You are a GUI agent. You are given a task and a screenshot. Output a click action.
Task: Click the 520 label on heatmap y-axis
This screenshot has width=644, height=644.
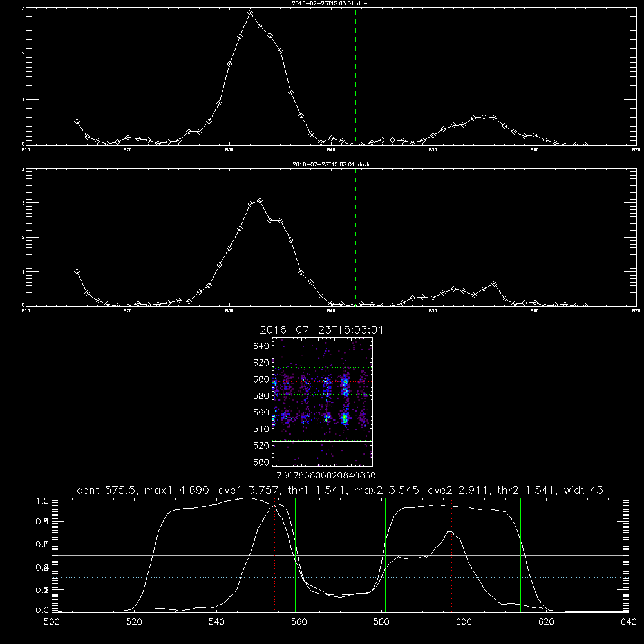point(261,446)
